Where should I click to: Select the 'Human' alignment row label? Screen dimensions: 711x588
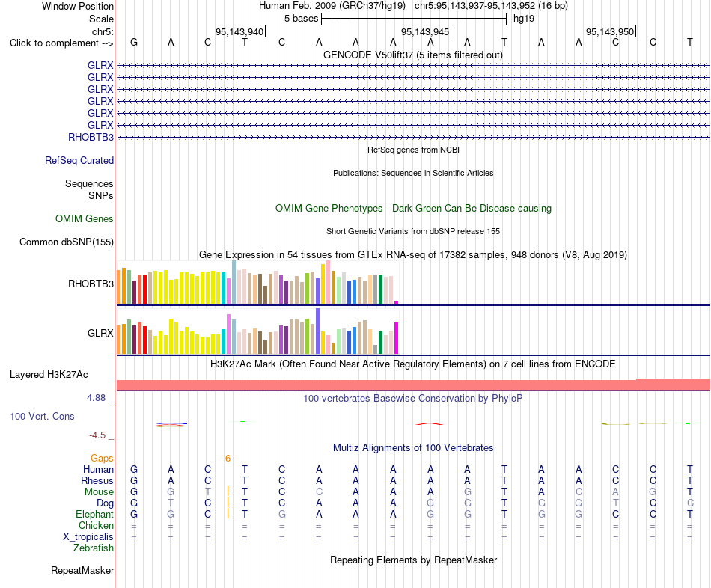point(98,469)
